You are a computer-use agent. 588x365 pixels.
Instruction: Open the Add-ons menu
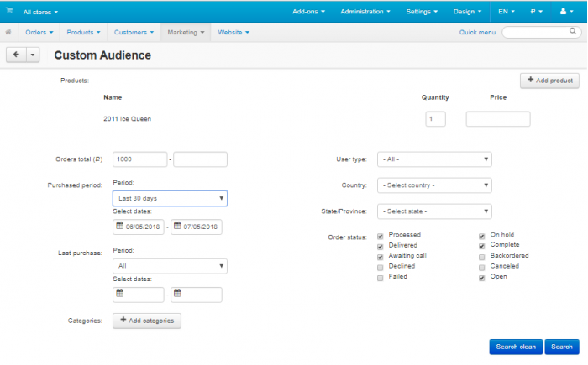click(308, 12)
